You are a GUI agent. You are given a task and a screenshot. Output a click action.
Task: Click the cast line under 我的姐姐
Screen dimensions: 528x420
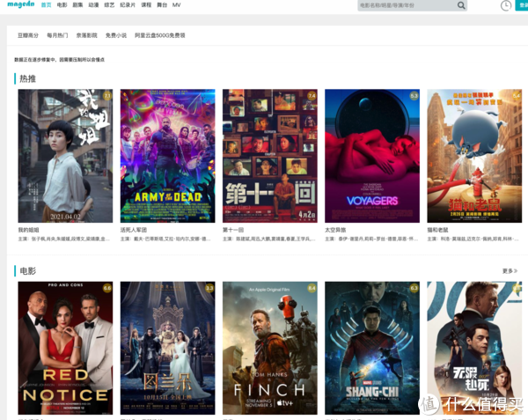click(x=64, y=239)
